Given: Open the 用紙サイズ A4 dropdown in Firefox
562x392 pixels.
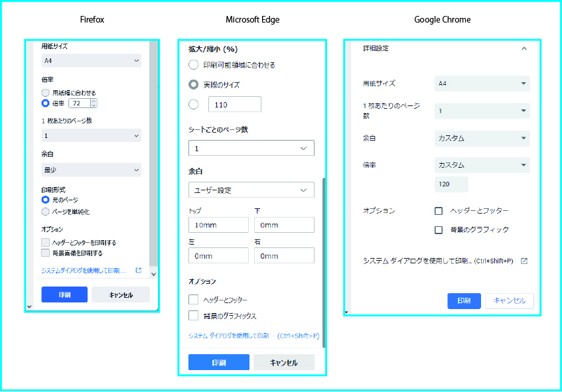Looking at the screenshot, I should 91,60.
